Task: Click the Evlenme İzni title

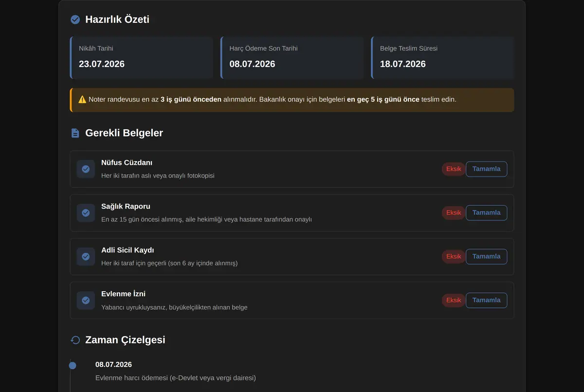Action: pyautogui.click(x=123, y=294)
